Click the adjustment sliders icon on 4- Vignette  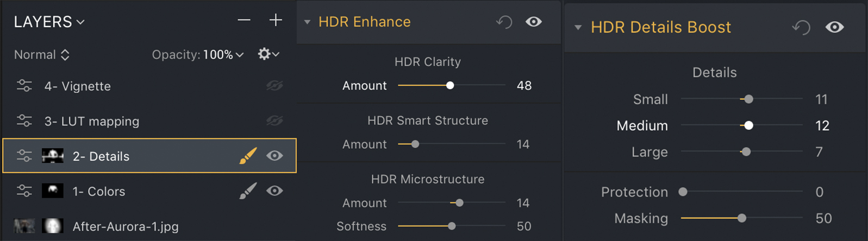[24, 86]
